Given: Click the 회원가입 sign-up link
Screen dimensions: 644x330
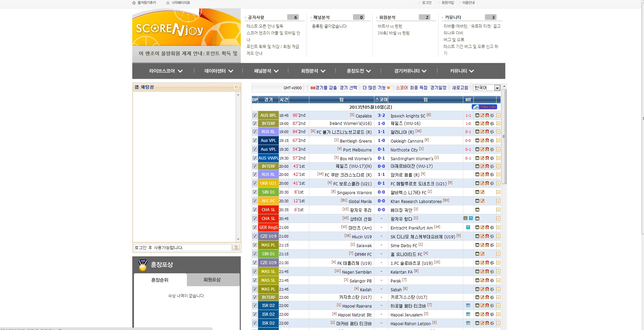Looking at the screenshot, I should 447,3.
